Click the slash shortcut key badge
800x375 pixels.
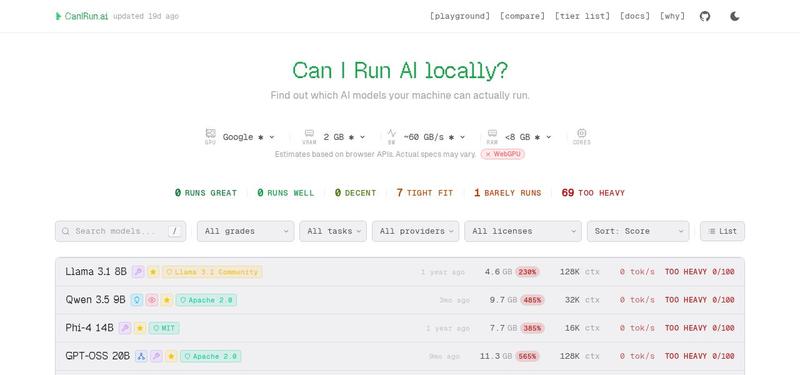(x=174, y=231)
